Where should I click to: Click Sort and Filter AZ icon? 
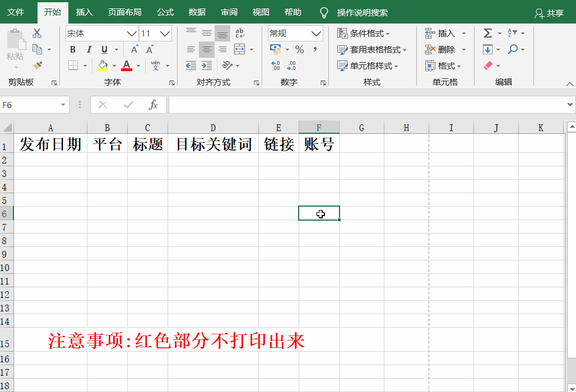[513, 33]
